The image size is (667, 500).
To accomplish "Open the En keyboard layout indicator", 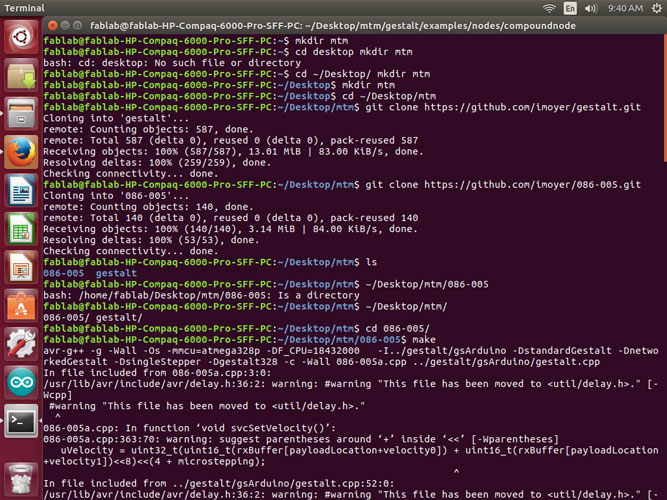I will pos(570,8).
